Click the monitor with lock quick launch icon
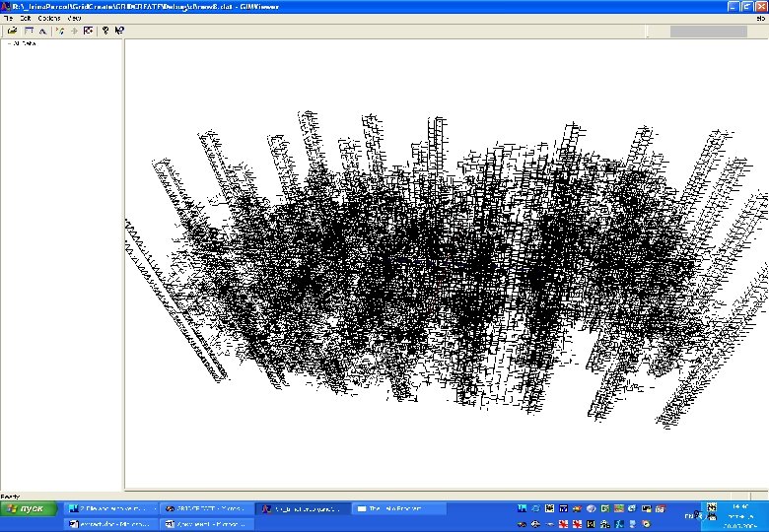769x532 pixels. pyautogui.click(x=647, y=508)
